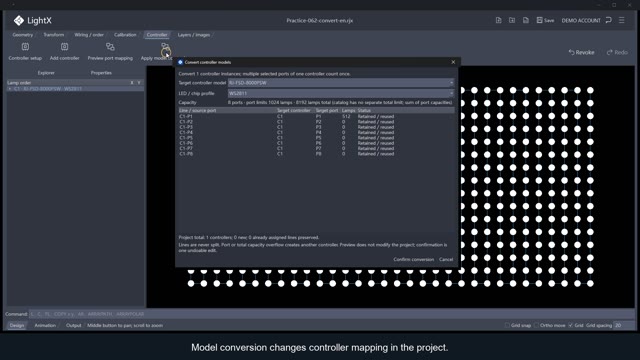
Task: Switch to the Explorer panel tab
Action: pos(46,73)
